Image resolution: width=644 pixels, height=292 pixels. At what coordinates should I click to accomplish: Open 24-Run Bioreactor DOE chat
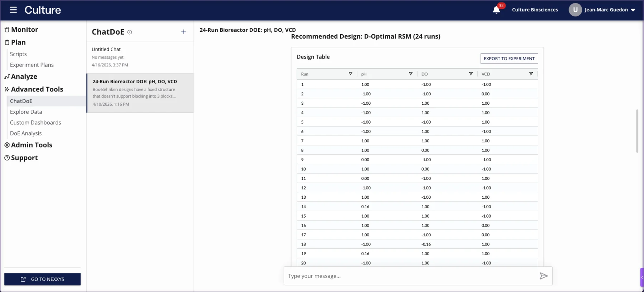(140, 93)
